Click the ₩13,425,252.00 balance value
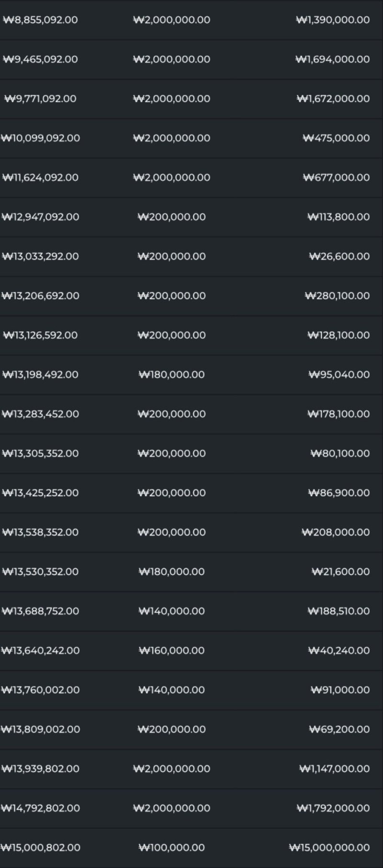Viewport: 383px width, 868px height. (x=41, y=493)
